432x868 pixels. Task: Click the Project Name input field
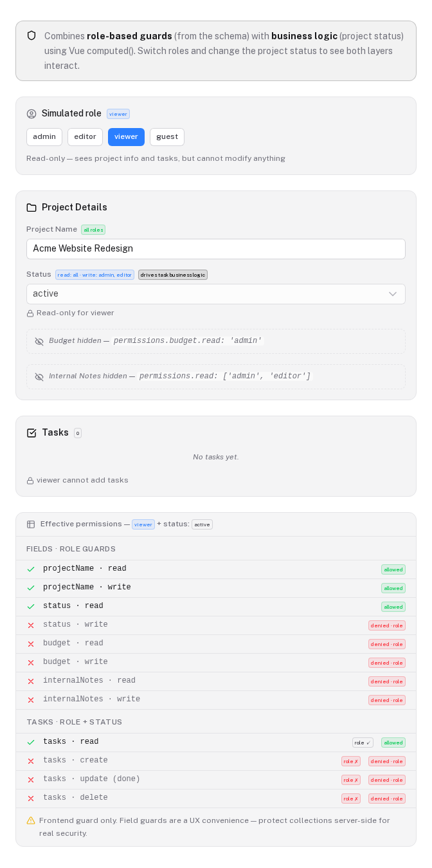point(216,249)
